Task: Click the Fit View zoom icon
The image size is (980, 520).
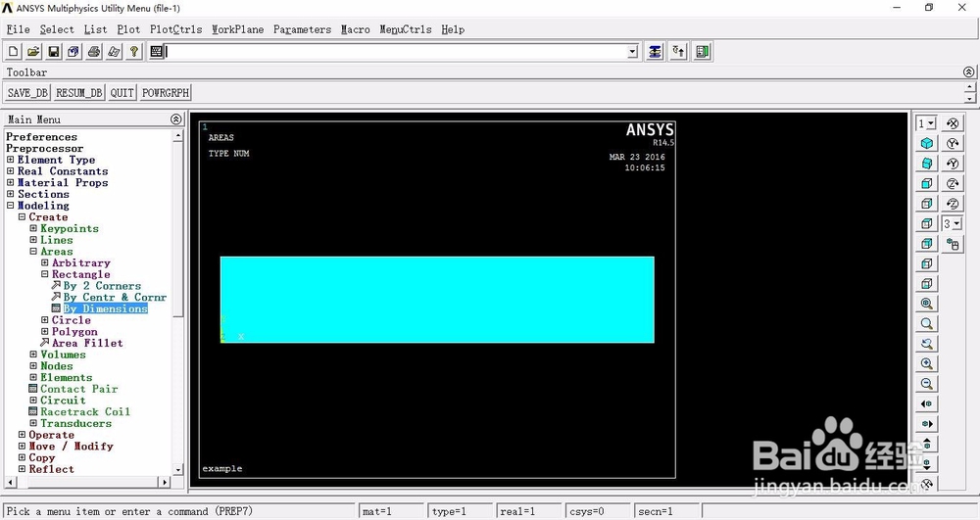Action: pos(927,304)
